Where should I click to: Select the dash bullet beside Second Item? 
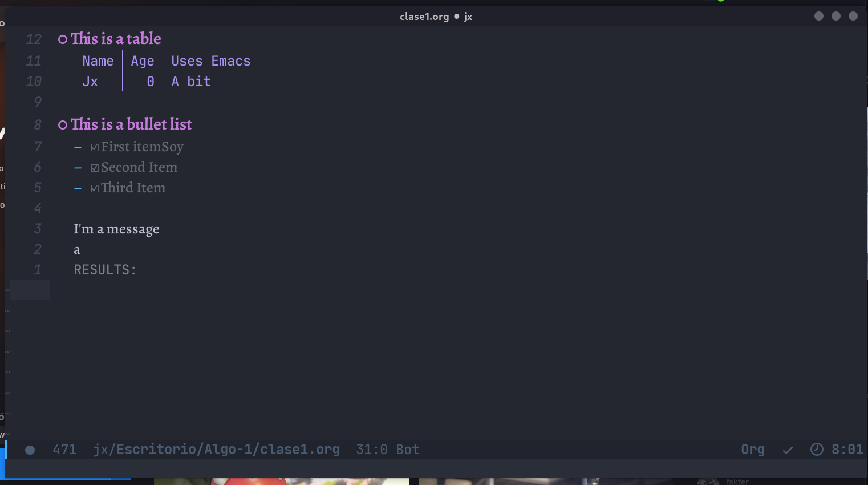click(x=78, y=167)
